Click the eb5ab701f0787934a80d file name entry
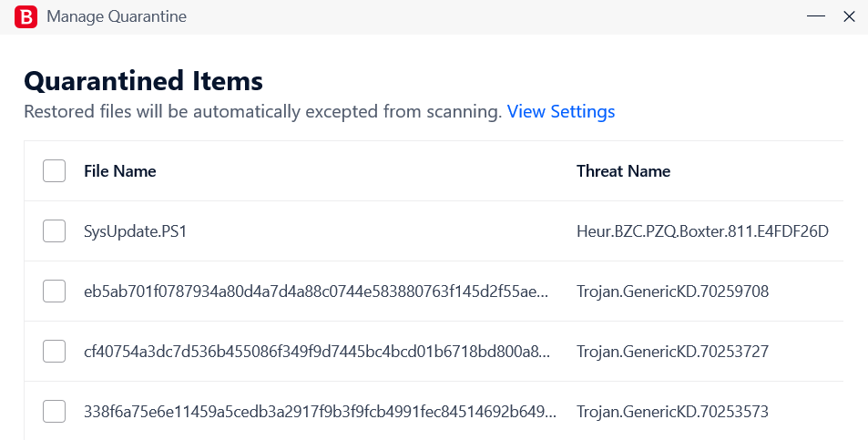Viewport: 868px width, 440px height. tap(316, 292)
